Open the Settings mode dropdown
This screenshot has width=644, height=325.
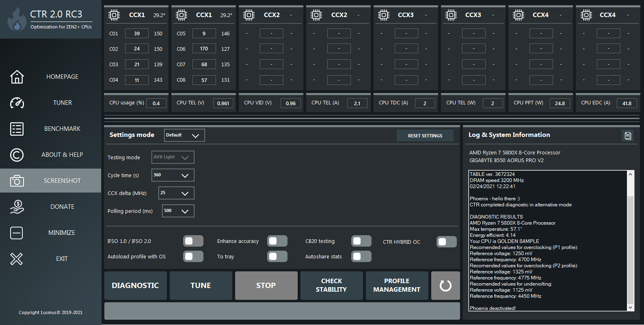click(184, 135)
